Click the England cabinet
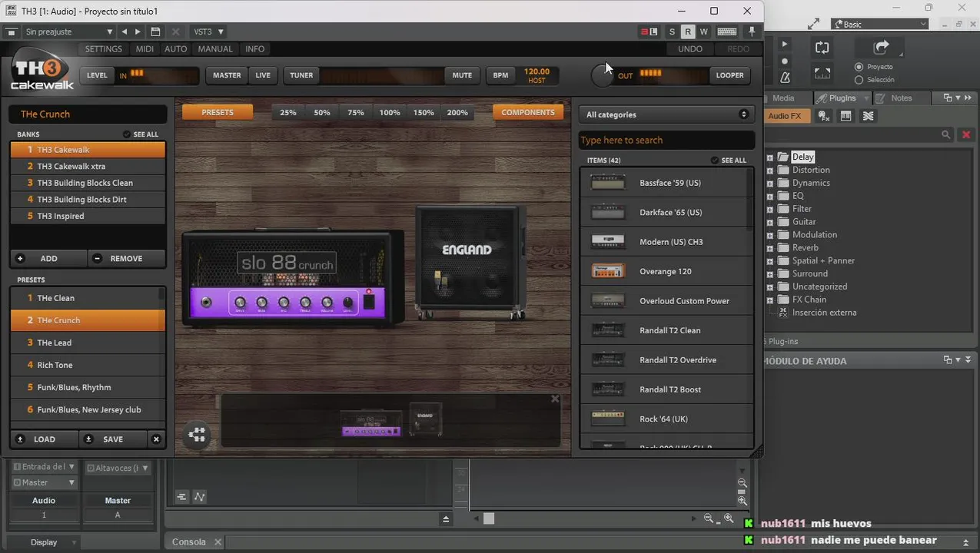Viewport: 980px width, 553px height. coord(471,262)
